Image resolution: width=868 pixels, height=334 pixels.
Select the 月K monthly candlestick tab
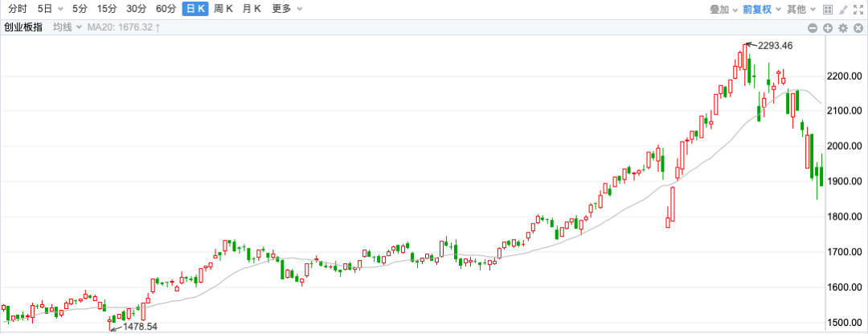pyautogui.click(x=252, y=9)
